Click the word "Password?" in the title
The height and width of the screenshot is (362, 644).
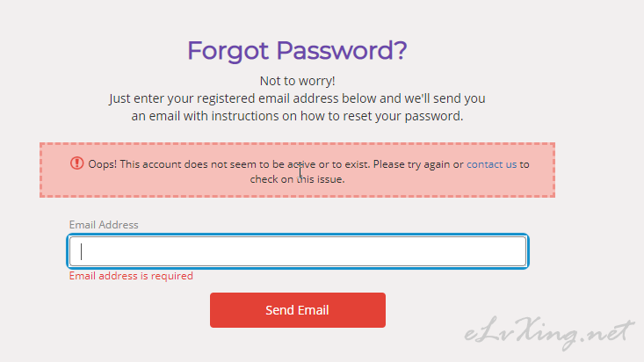point(342,51)
